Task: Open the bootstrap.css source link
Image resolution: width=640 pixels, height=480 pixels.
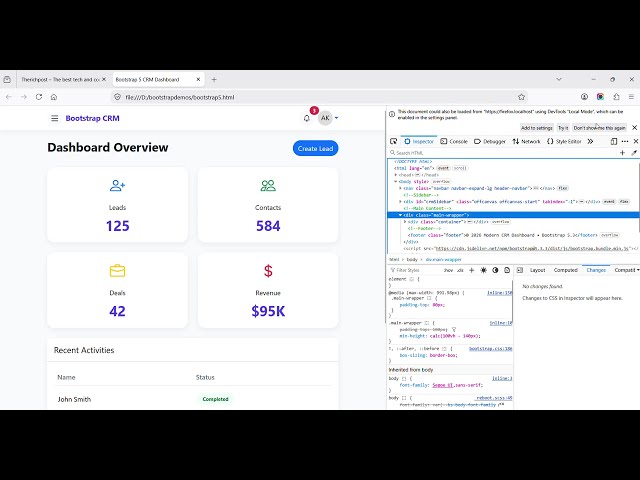Action: [491, 349]
